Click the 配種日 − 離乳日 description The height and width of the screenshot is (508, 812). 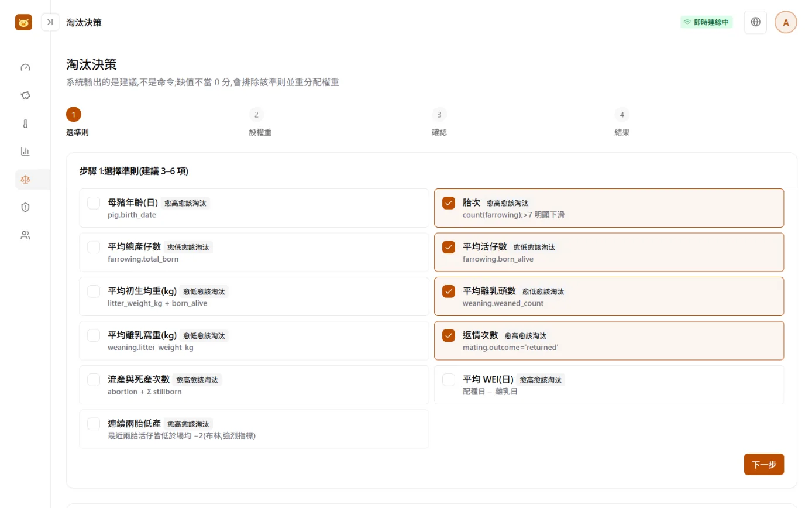coord(490,392)
